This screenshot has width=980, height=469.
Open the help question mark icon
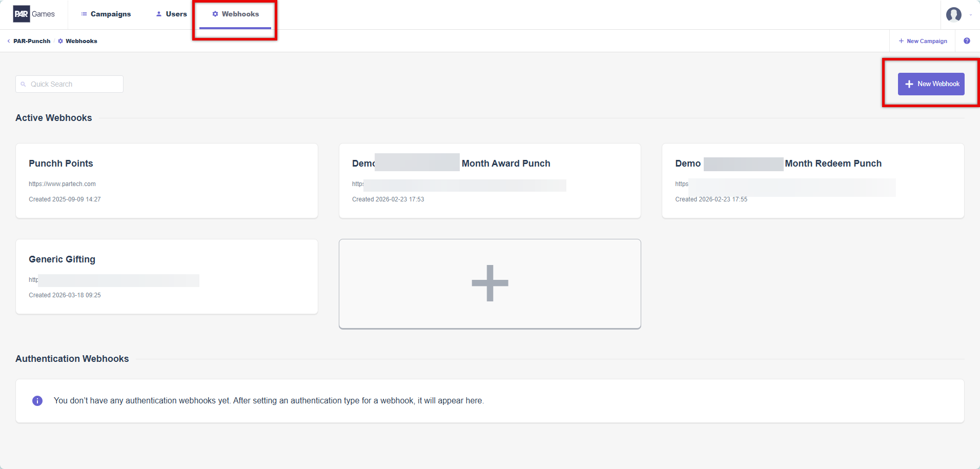(967, 41)
